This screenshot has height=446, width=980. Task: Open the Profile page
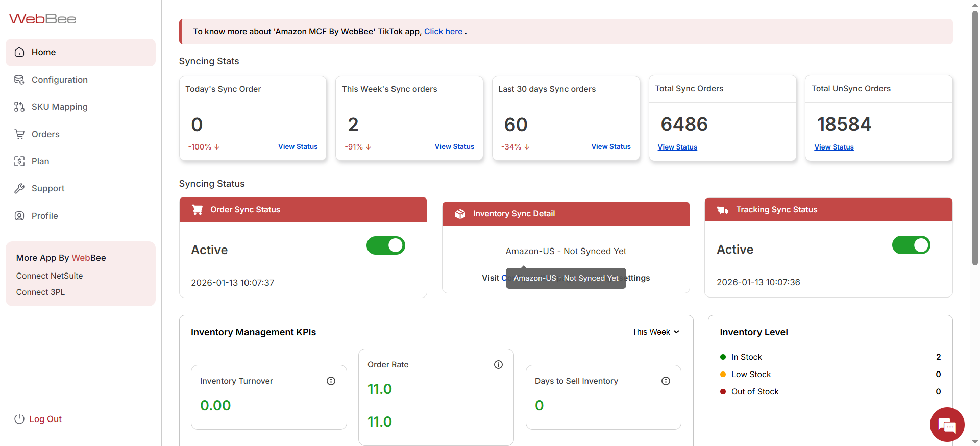pos(44,216)
